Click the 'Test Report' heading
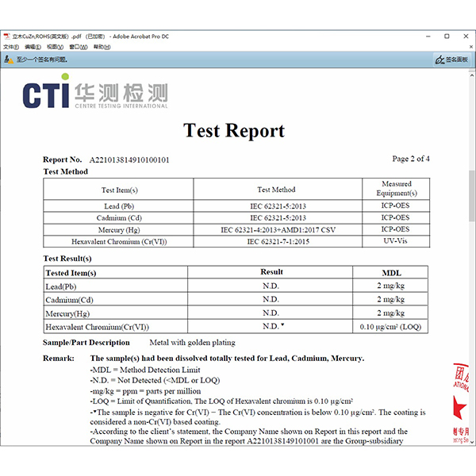476x476 pixels. click(234, 131)
